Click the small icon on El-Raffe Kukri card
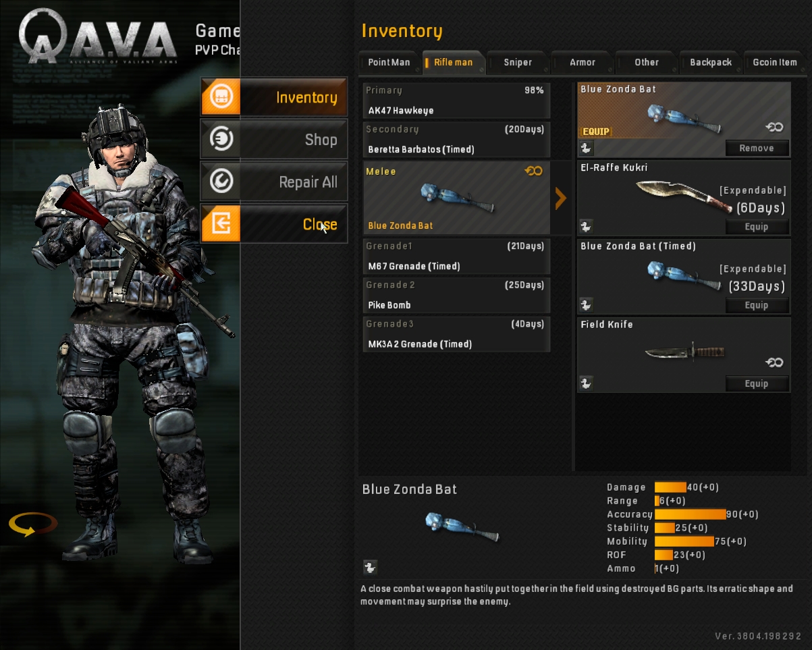The height and width of the screenshot is (650, 812). (x=586, y=227)
